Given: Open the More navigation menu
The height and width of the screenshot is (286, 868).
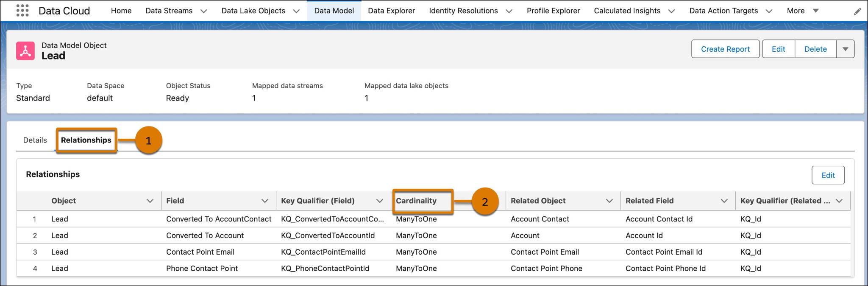Looking at the screenshot, I should click(x=802, y=11).
